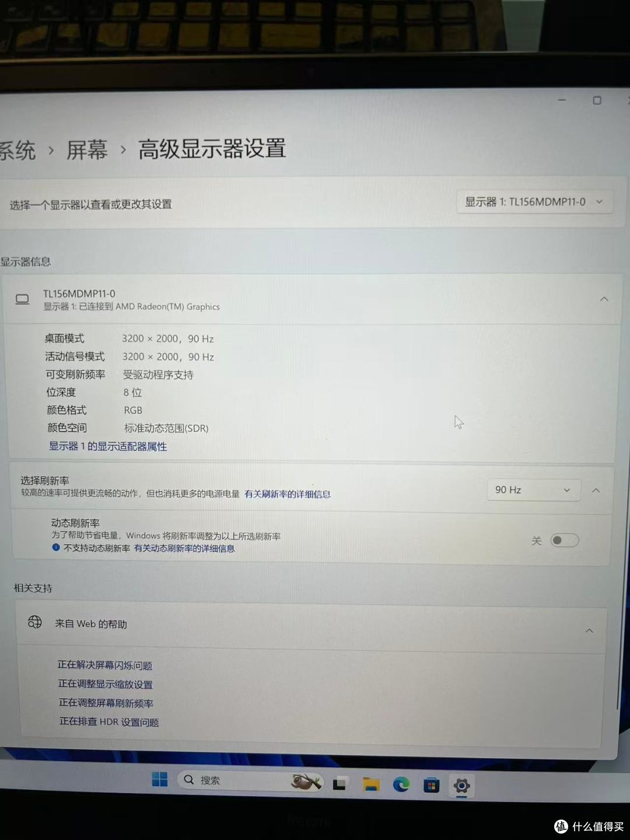This screenshot has height=840, width=630.
Task: Open File Explorer from taskbar
Action: pos(371,784)
